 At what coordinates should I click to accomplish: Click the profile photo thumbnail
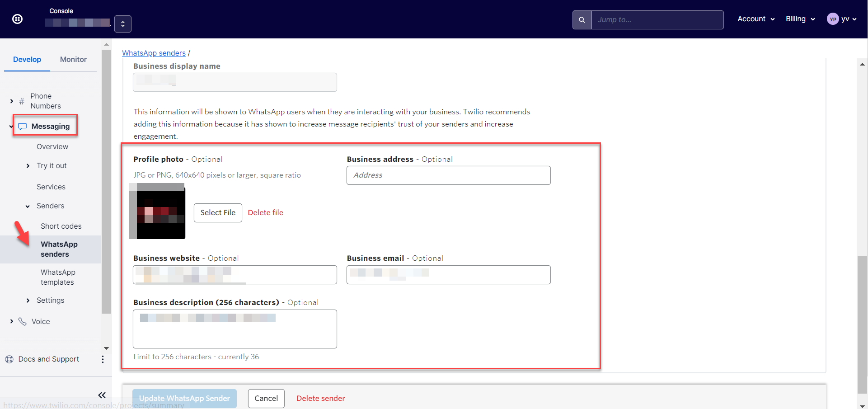(x=157, y=211)
